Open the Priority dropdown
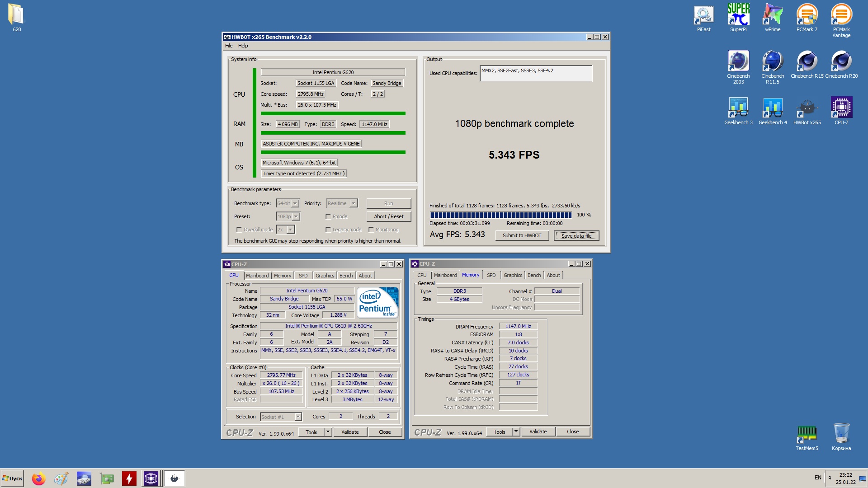This screenshot has width=868, height=488. coord(342,203)
